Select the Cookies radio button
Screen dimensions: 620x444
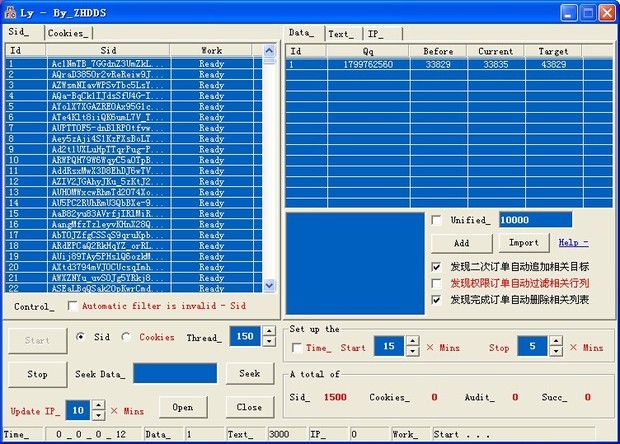click(126, 338)
